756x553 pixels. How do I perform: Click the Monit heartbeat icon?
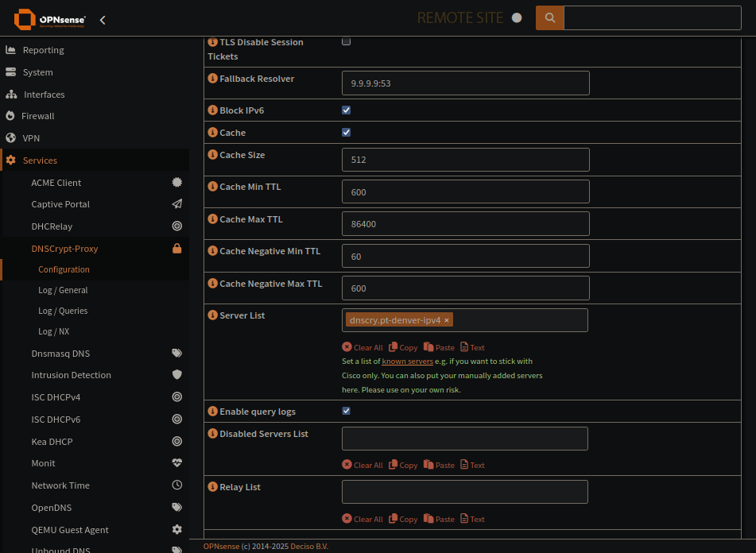177,463
